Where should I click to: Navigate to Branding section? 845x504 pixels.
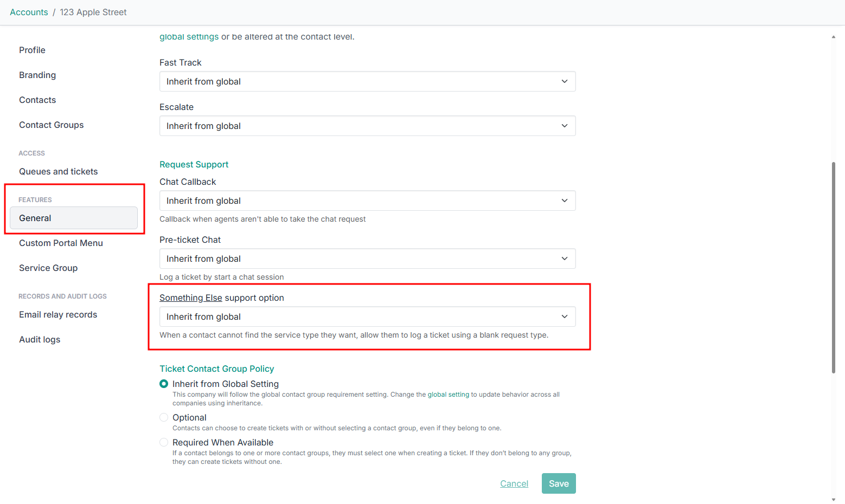37,75
